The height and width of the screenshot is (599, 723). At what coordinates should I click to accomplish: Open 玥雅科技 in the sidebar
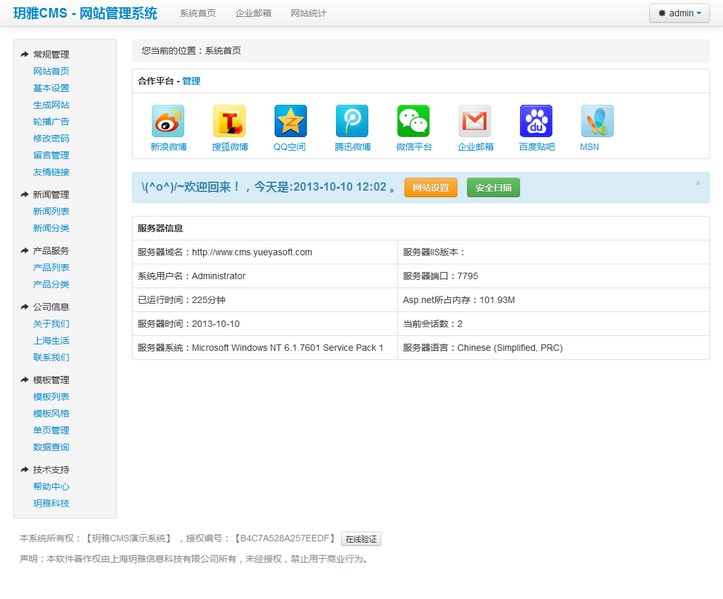coord(51,503)
